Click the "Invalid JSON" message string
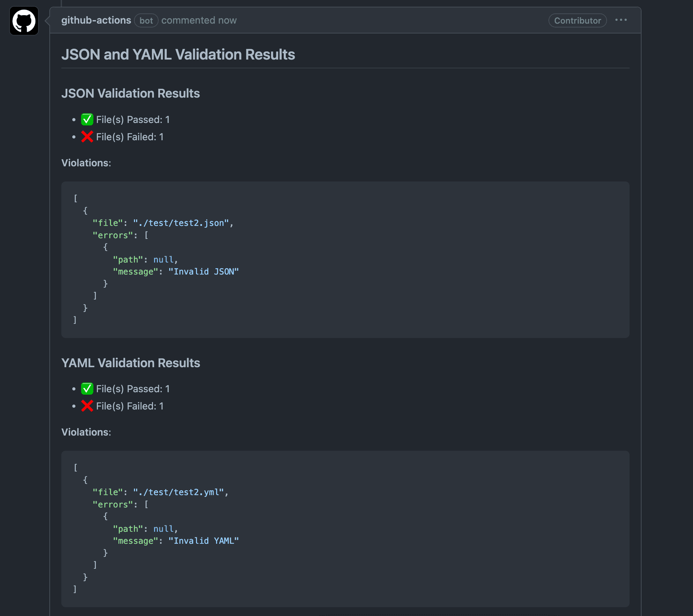Screen dimensions: 693x616 pyautogui.click(x=203, y=272)
